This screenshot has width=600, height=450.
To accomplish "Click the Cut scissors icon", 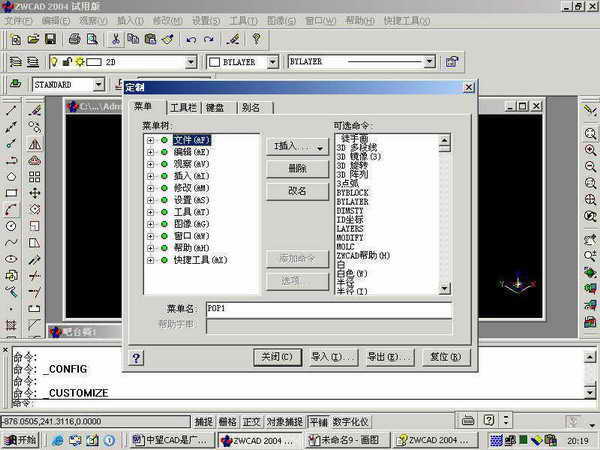I will pyautogui.click(x=116, y=39).
